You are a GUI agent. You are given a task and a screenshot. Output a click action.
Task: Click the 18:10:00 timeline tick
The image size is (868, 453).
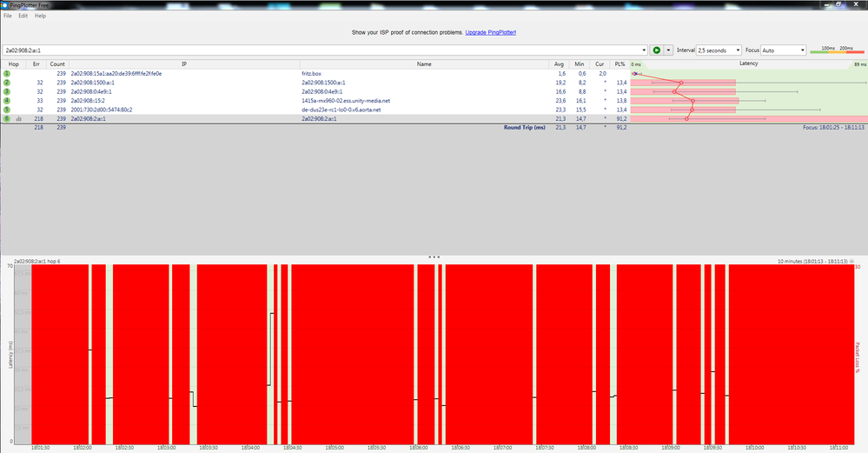(755, 448)
